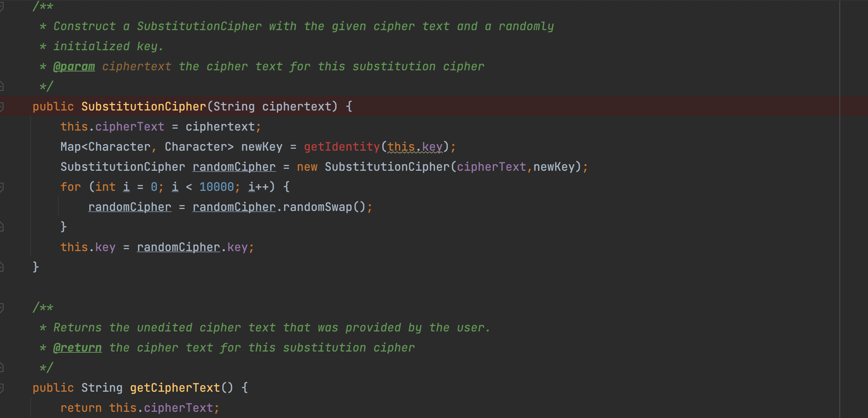Click the constructor closing-brace fold icon

2,267
